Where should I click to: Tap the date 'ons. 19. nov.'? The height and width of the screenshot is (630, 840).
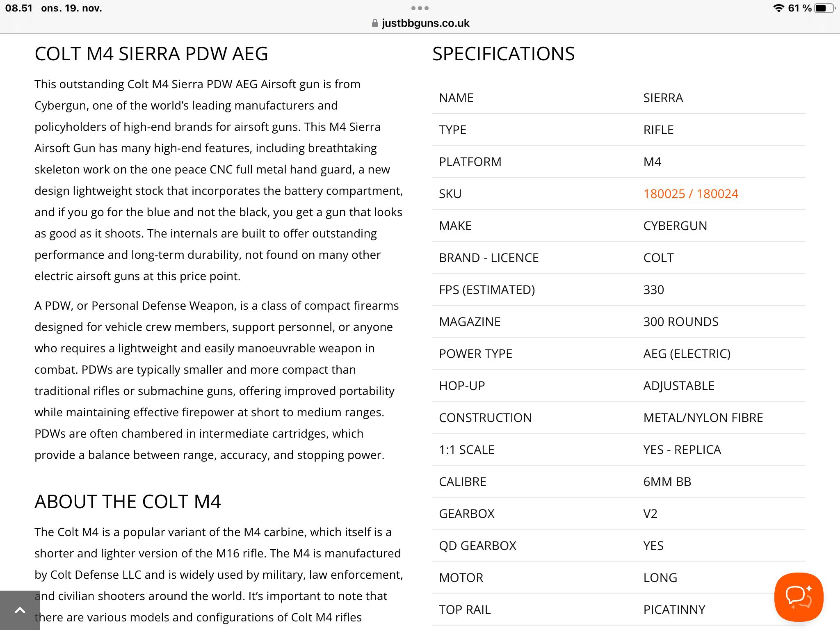pos(71,8)
